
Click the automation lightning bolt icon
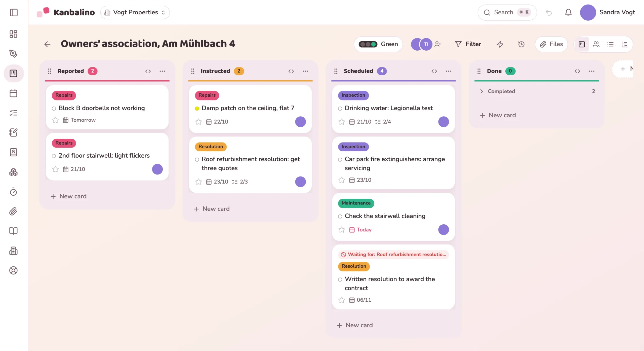500,44
